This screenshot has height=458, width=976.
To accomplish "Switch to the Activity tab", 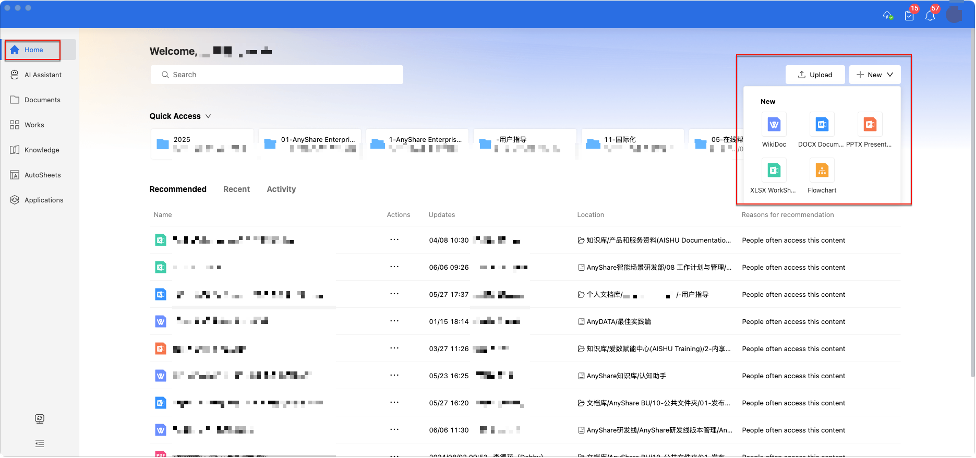I will tap(281, 189).
